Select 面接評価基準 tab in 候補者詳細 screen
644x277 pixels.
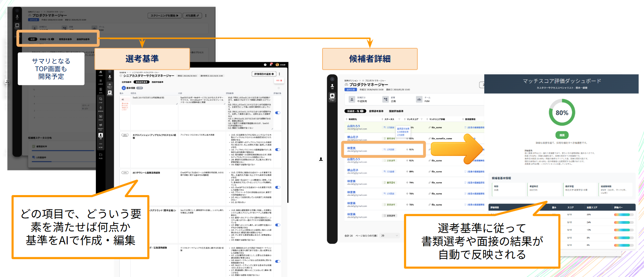[396, 111]
